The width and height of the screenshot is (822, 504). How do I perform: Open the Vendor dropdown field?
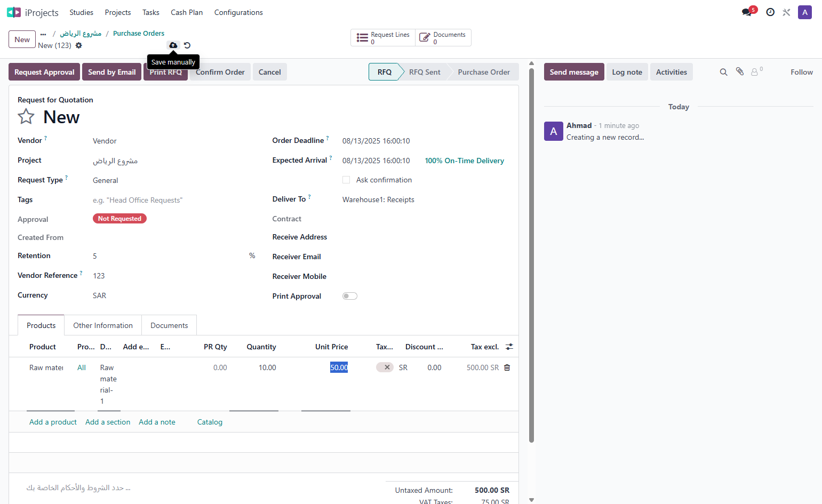coord(174,141)
